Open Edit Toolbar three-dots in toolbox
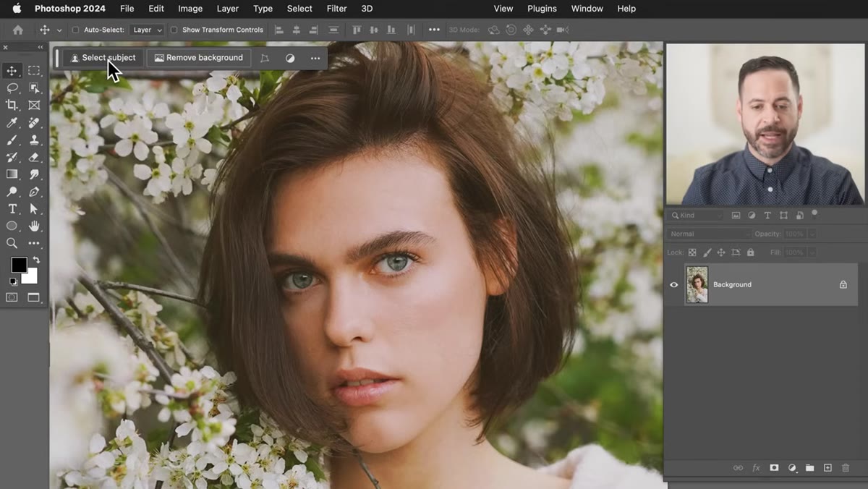The height and width of the screenshot is (489, 868). (34, 244)
